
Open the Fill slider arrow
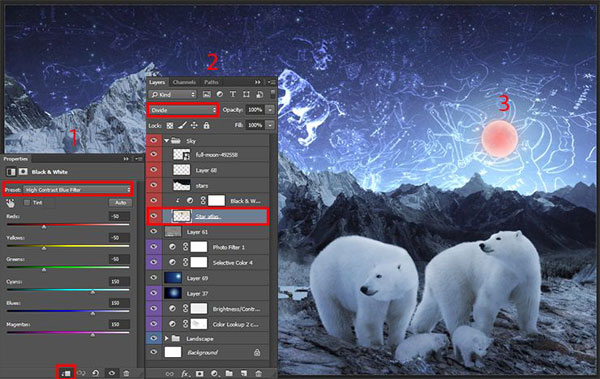tap(271, 125)
